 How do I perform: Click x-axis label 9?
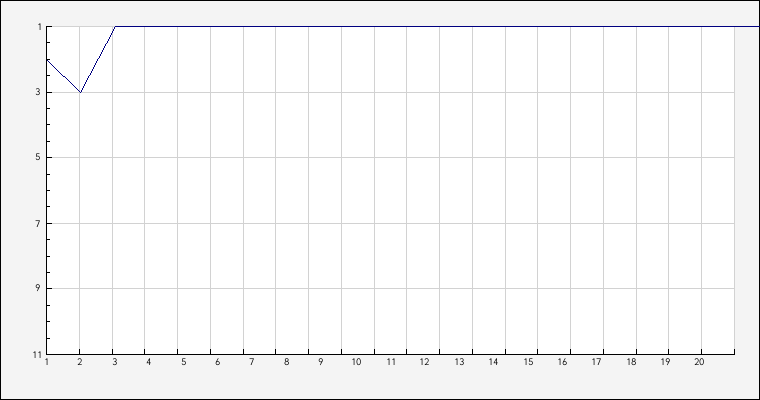(320, 362)
